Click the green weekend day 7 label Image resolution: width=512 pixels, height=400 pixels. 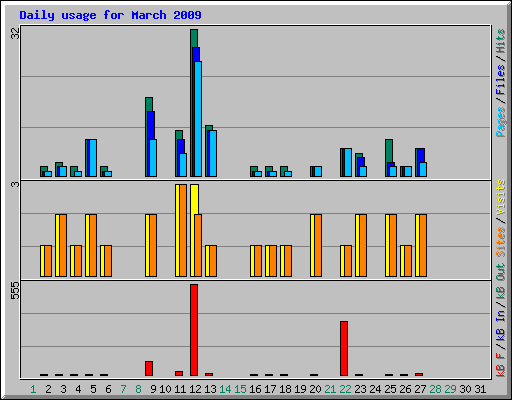pyautogui.click(x=123, y=389)
